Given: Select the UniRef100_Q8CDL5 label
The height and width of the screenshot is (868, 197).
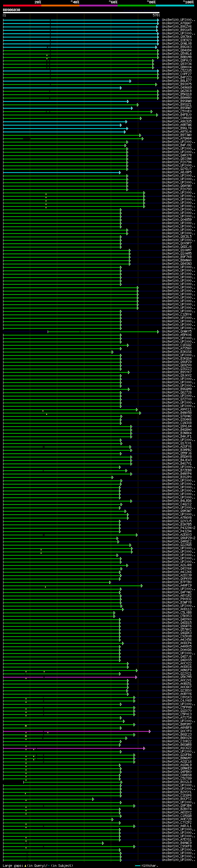Looking at the screenshot, I should coord(177,236).
